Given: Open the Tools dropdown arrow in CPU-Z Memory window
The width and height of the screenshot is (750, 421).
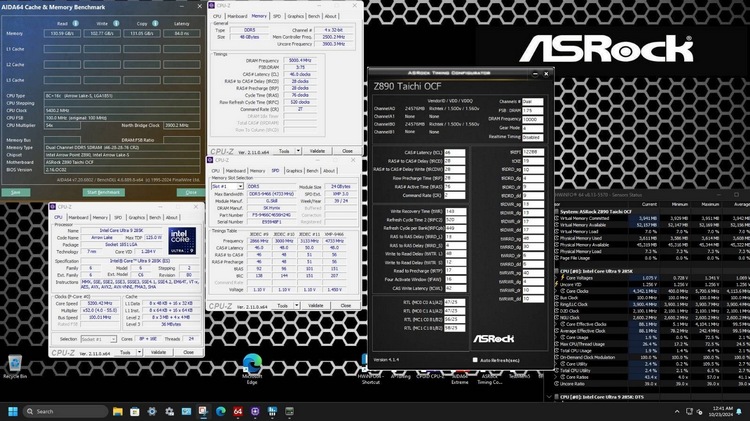Looking at the screenshot, I should coord(297,151).
